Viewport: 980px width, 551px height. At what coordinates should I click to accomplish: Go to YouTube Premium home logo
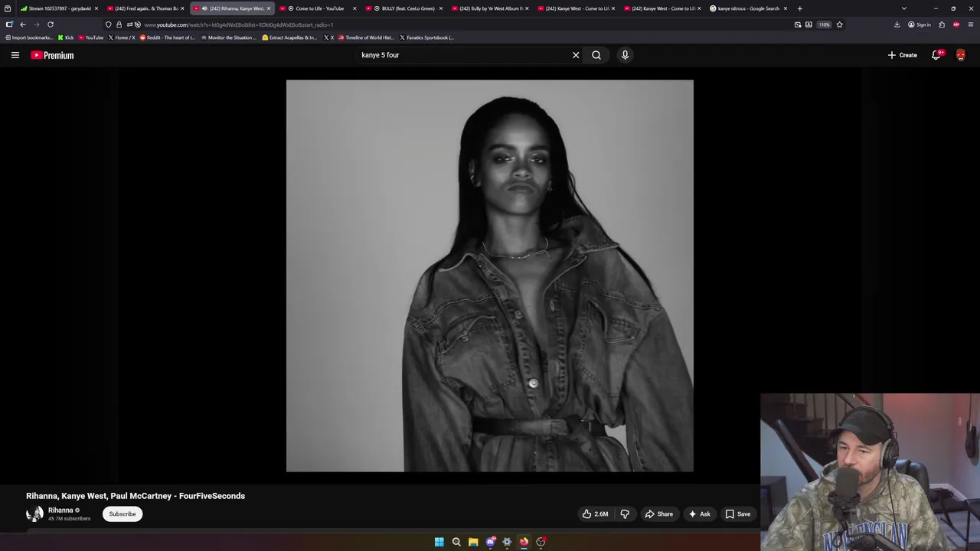pos(52,55)
